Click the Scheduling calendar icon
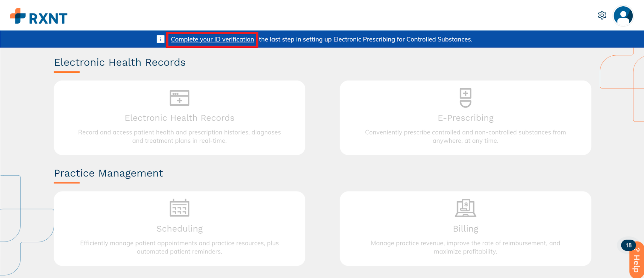The image size is (644, 278). point(180,208)
